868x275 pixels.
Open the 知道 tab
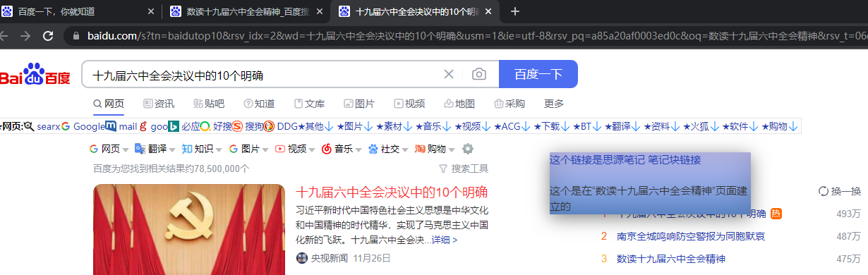click(259, 104)
